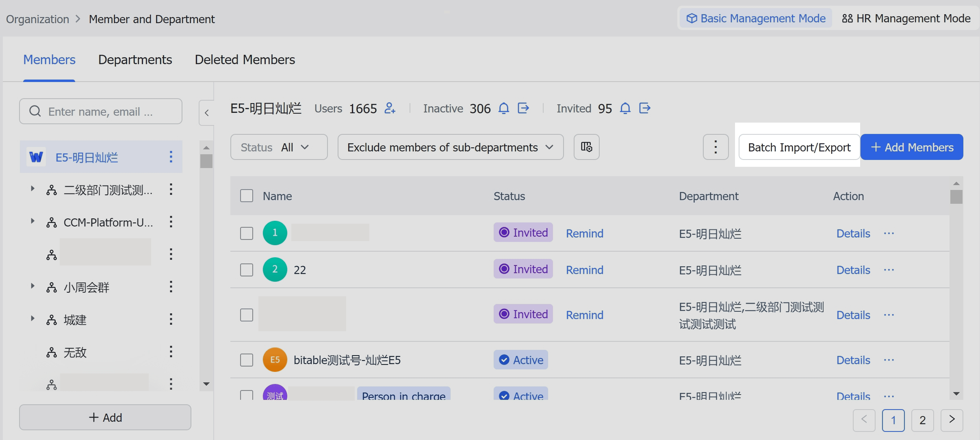980x440 pixels.
Task: Click Remind link for member 22
Action: tap(584, 270)
